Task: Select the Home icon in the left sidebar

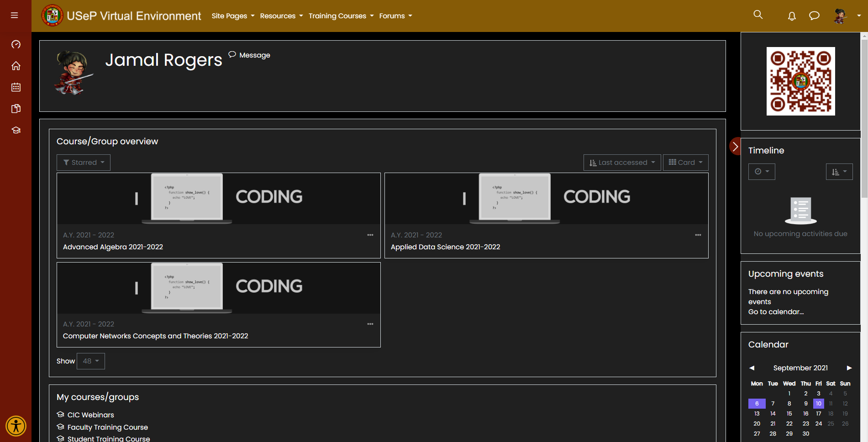Action: tap(16, 66)
